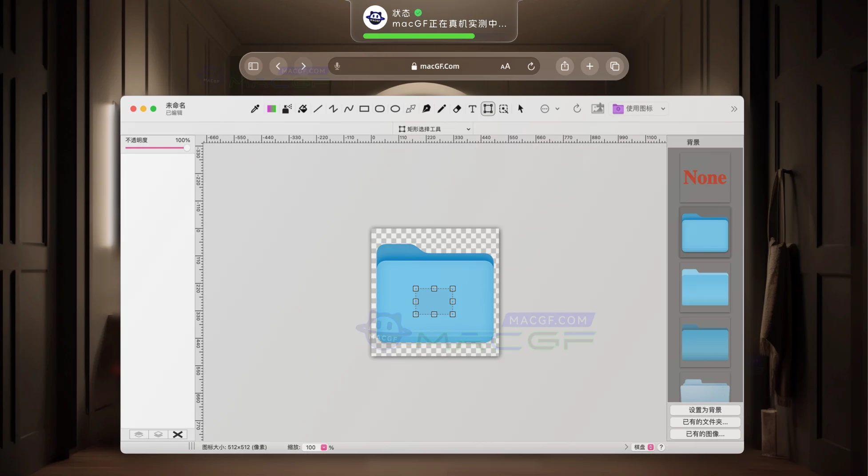Pick the eraser tool
The image size is (868, 476).
tap(457, 108)
